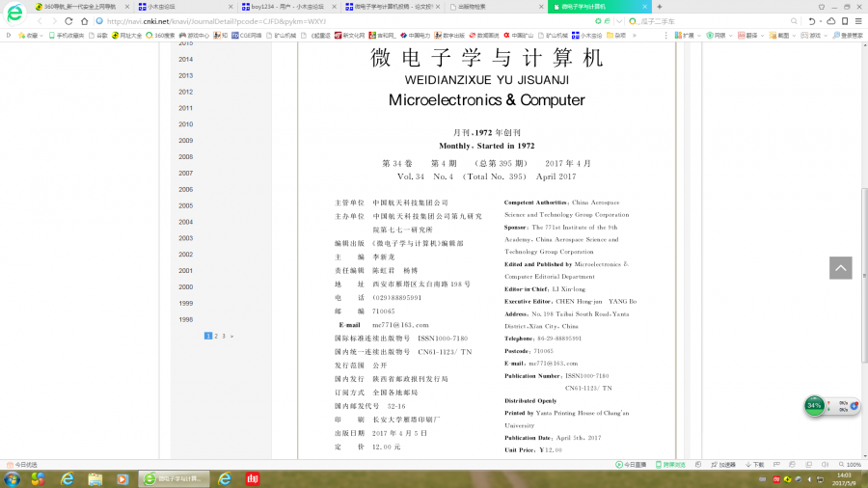This screenshot has height=488, width=868.
Task: Select year 2005 in the sidebar
Action: tap(185, 205)
